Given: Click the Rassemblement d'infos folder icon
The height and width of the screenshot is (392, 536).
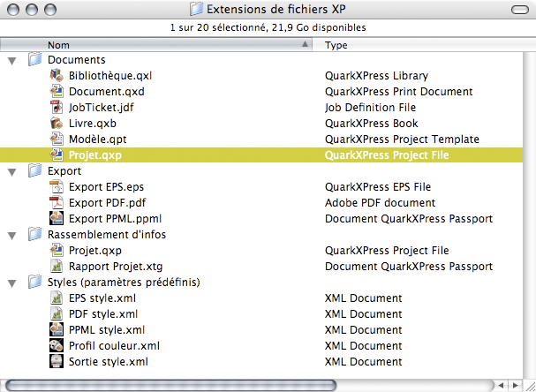Looking at the screenshot, I should [x=34, y=234].
